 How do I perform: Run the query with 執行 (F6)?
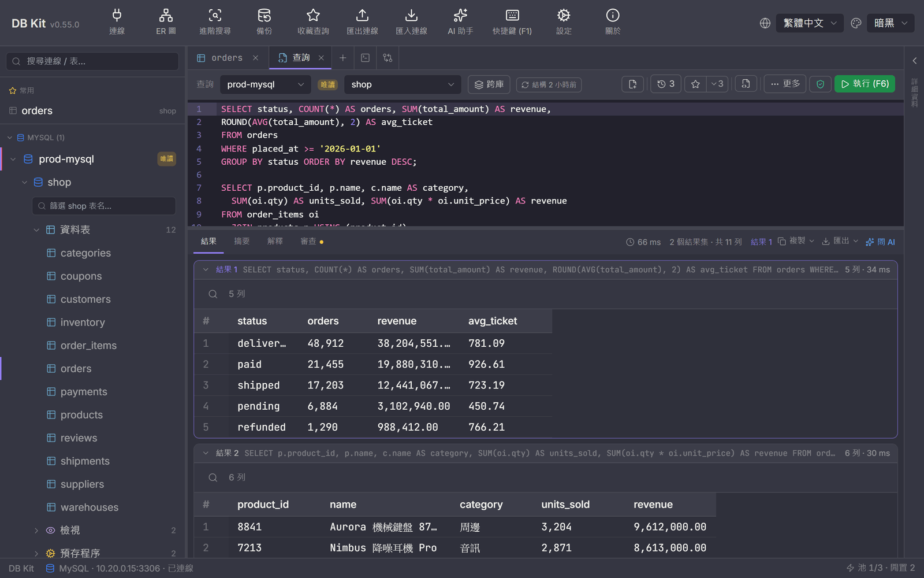click(x=865, y=84)
